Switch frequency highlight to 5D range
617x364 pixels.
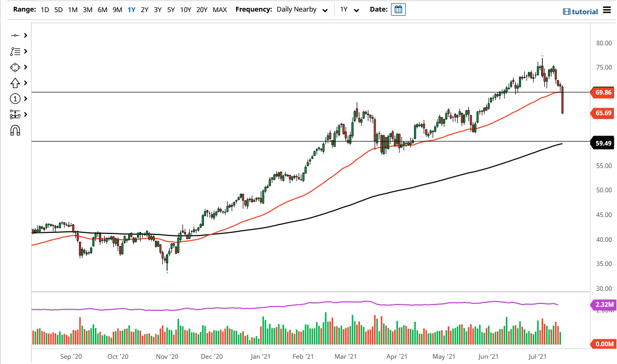pyautogui.click(x=58, y=9)
